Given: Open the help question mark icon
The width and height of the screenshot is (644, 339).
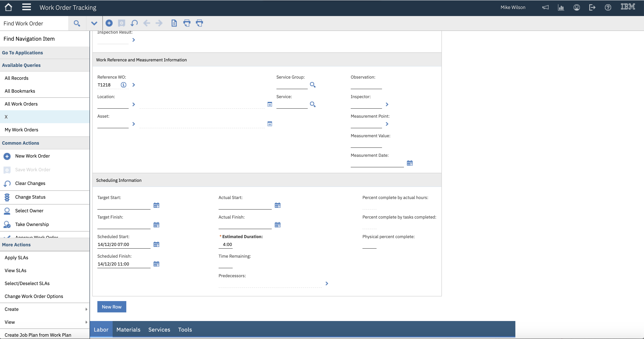Looking at the screenshot, I should pos(608,7).
